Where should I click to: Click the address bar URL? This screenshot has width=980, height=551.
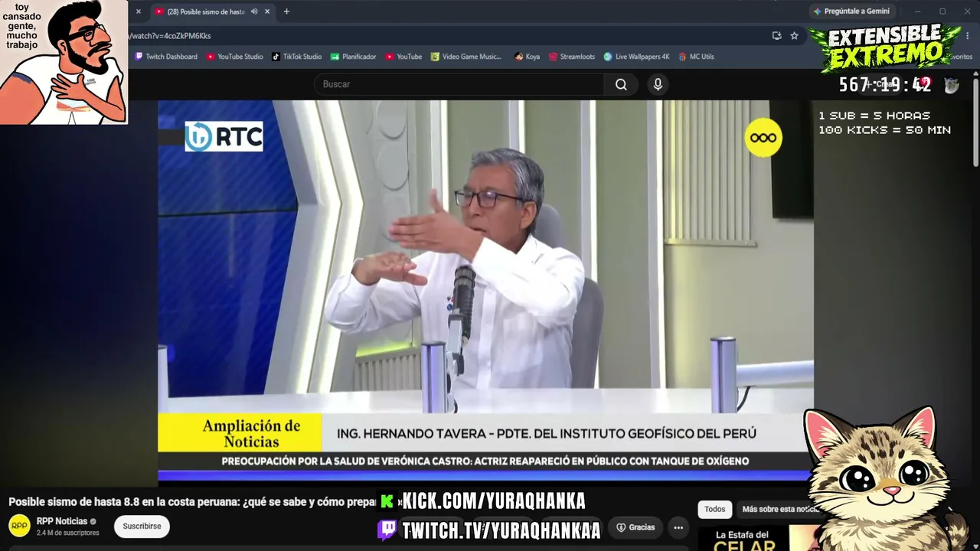click(x=170, y=36)
